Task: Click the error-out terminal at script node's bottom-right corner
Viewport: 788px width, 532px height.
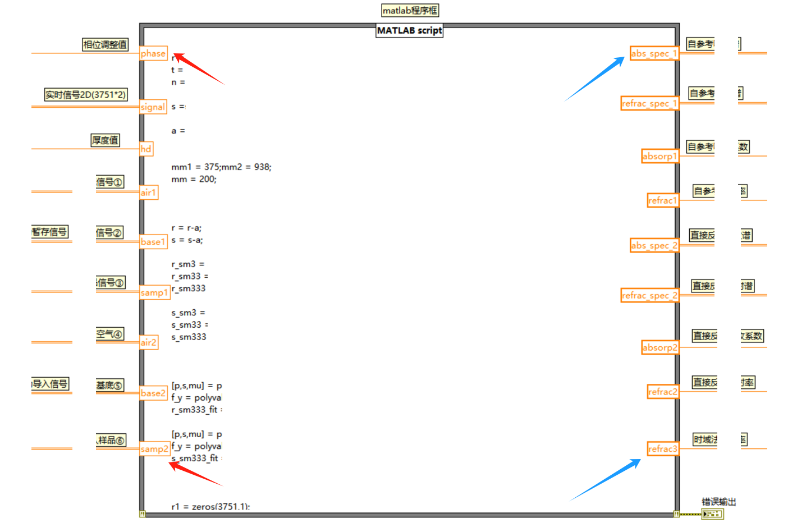Action: click(x=677, y=513)
